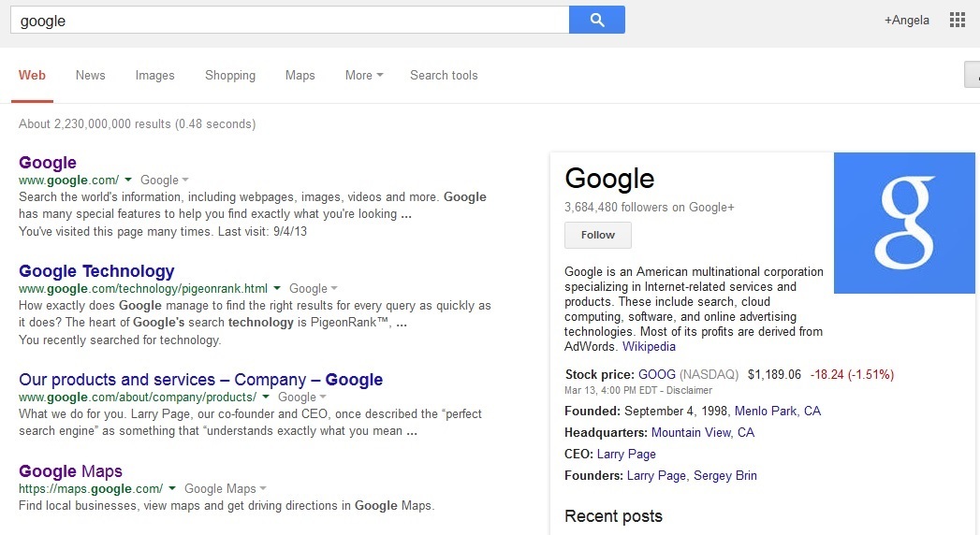Open the Google apps grid icon

pyautogui.click(x=957, y=20)
